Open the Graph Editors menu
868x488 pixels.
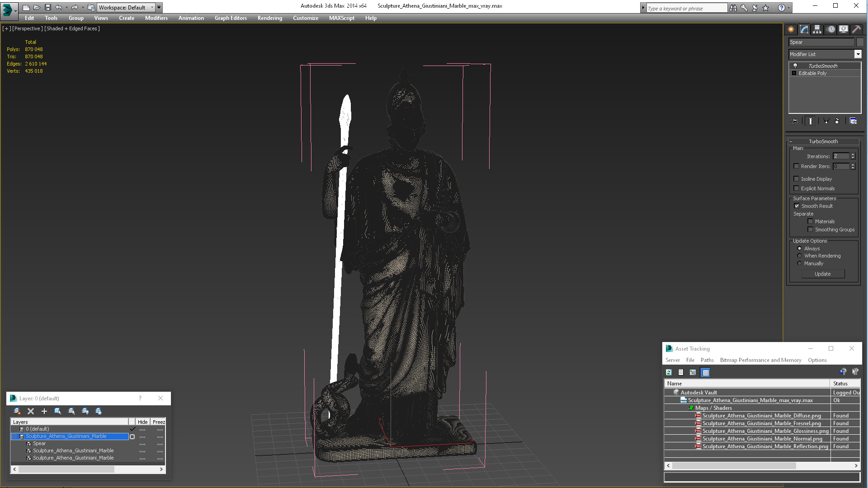(x=231, y=18)
